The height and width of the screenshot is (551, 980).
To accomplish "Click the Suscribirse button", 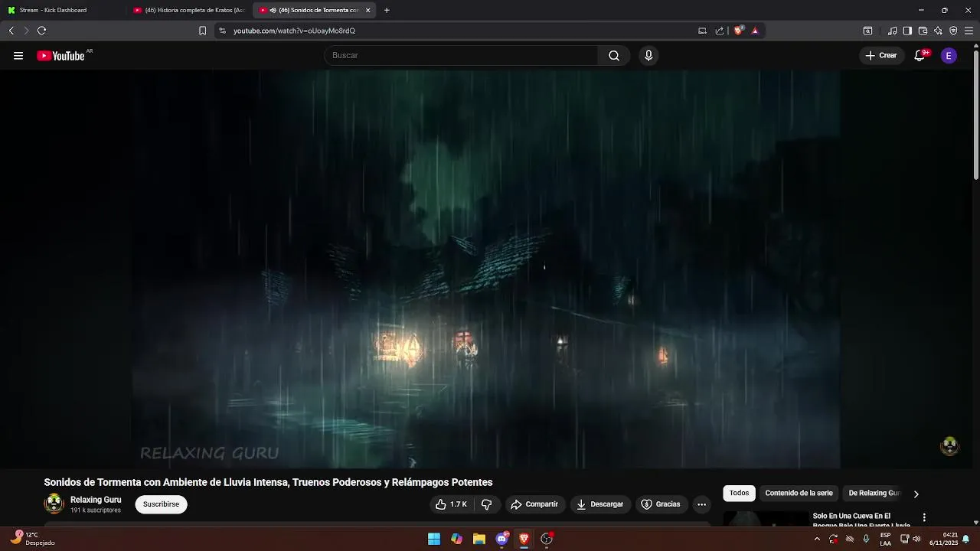I will point(161,504).
